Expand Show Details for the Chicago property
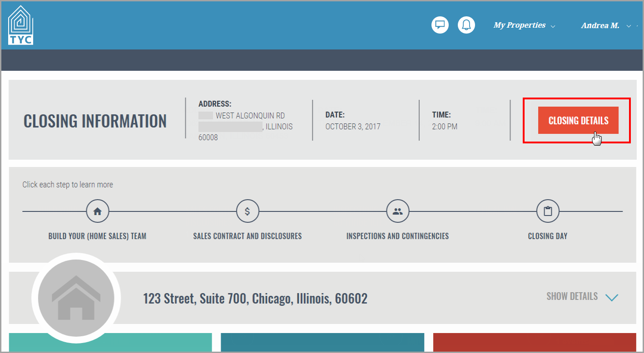This screenshot has height=353, width=644. [x=583, y=296]
